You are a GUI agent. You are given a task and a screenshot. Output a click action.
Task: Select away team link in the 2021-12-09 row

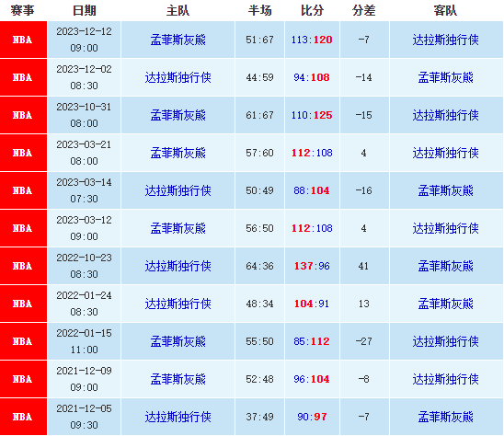[445, 379]
